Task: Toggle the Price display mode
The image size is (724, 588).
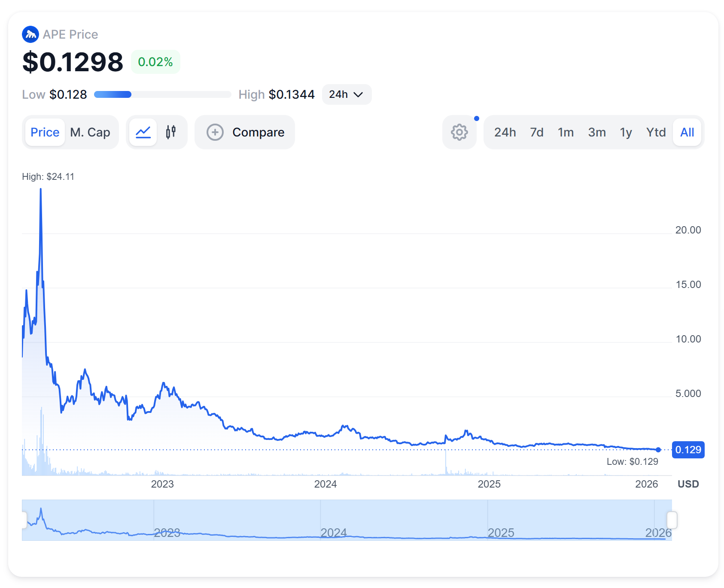Action: tap(44, 132)
